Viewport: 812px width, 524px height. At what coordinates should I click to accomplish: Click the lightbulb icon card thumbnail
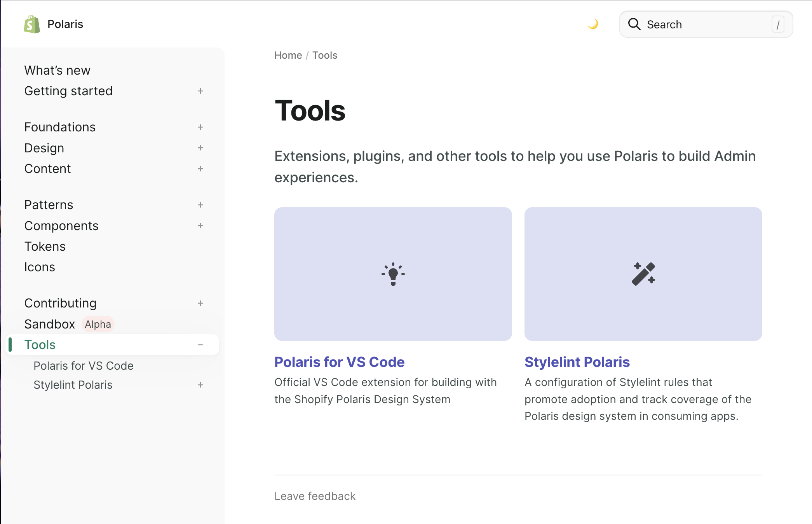point(393,274)
